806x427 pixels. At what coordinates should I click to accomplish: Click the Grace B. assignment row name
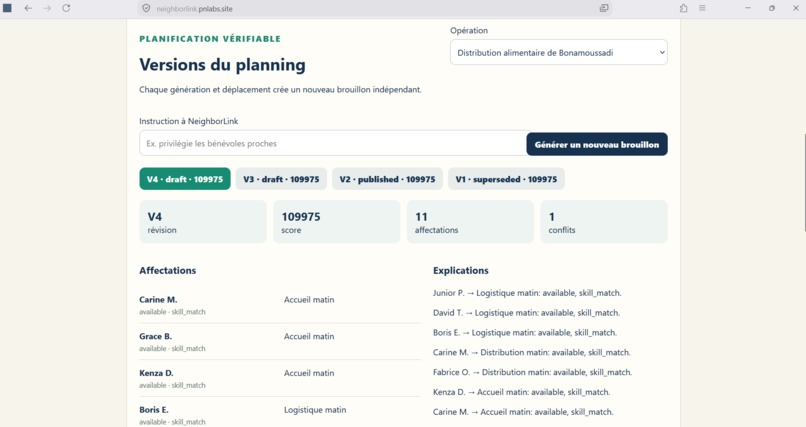[156, 337]
